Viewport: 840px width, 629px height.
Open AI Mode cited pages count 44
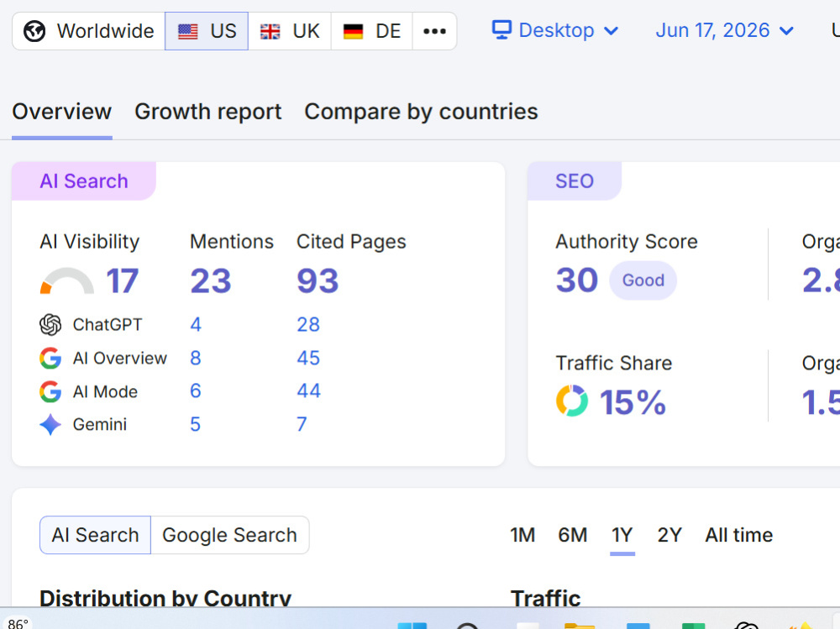(x=309, y=391)
